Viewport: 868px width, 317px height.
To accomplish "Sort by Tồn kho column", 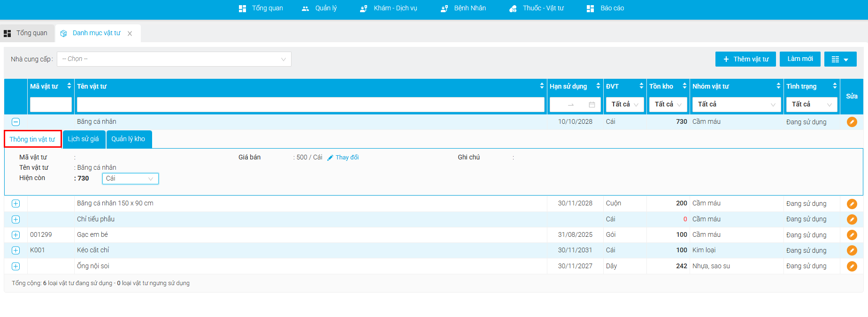I will tap(684, 86).
